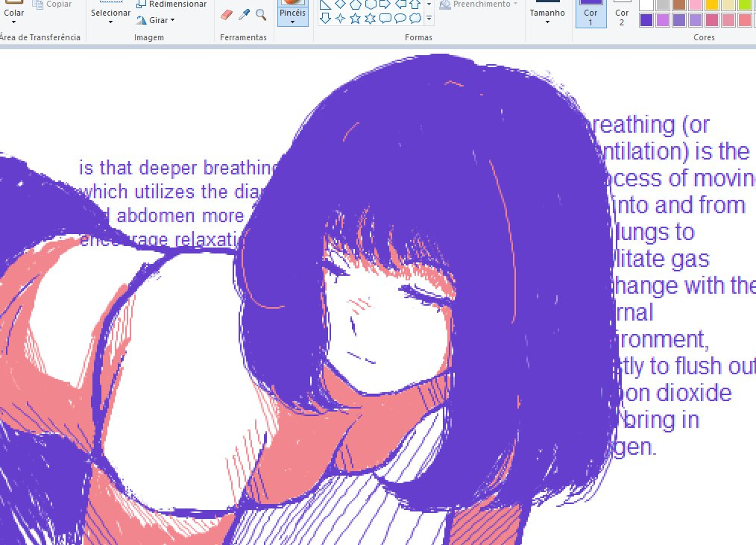Click the Redimensionar resize button
Viewport: 756px width, 545px height.
171,4
